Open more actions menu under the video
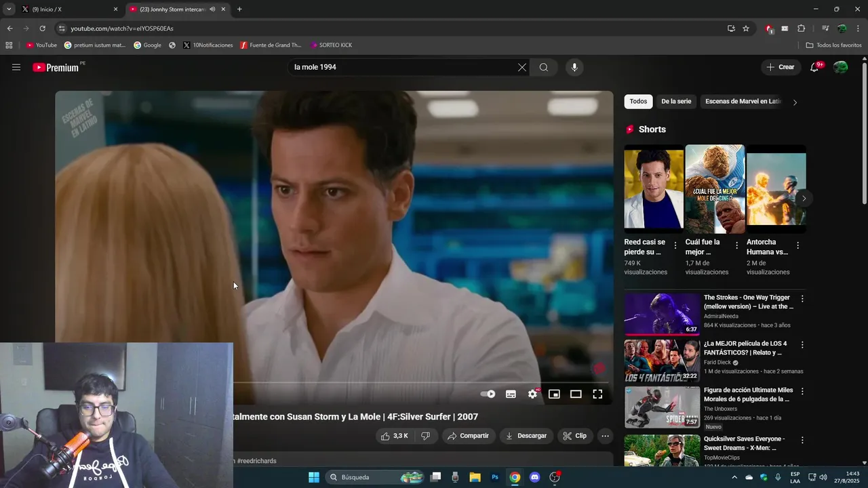Viewport: 868px width, 488px height. (605, 436)
